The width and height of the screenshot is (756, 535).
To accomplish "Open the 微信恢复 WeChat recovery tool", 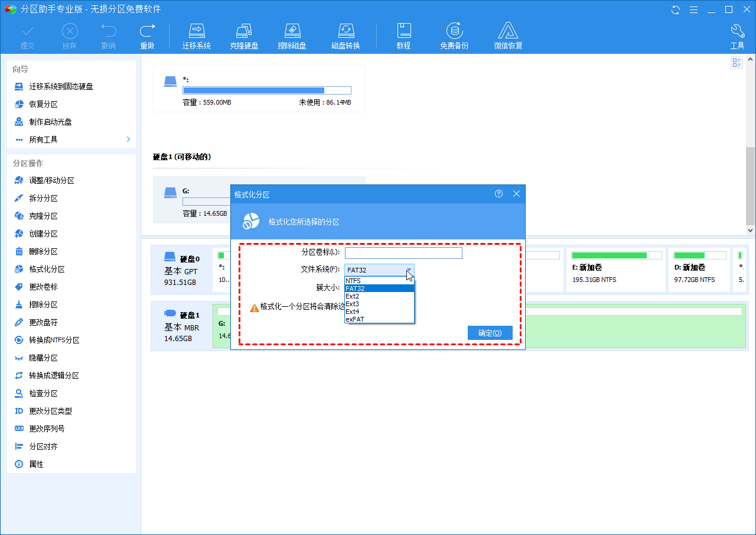I will 508,35.
